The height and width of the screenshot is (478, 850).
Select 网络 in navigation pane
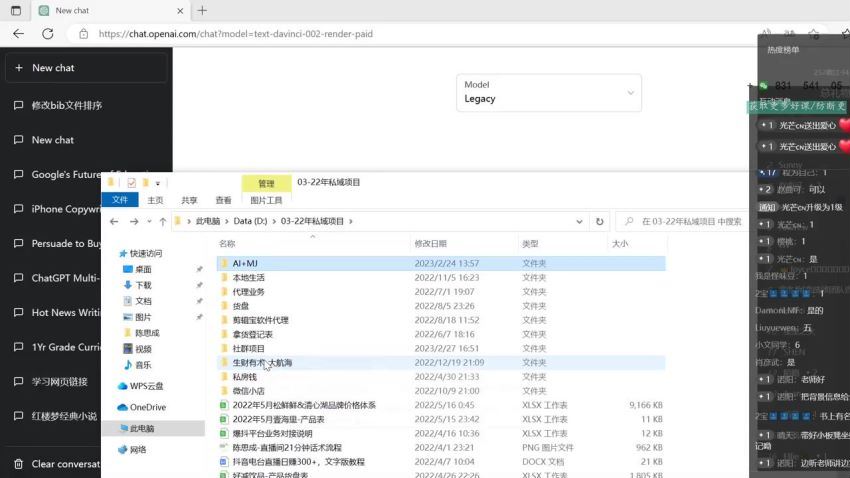pos(132,449)
